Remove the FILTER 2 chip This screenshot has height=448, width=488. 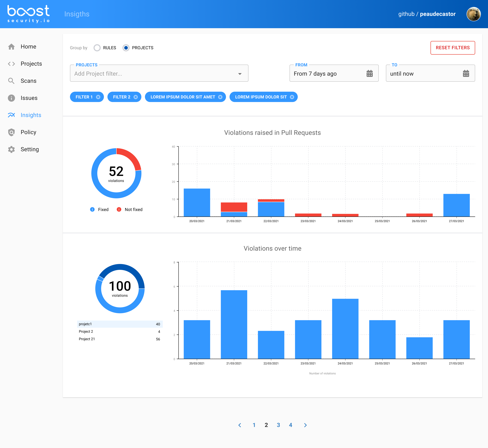(136, 97)
